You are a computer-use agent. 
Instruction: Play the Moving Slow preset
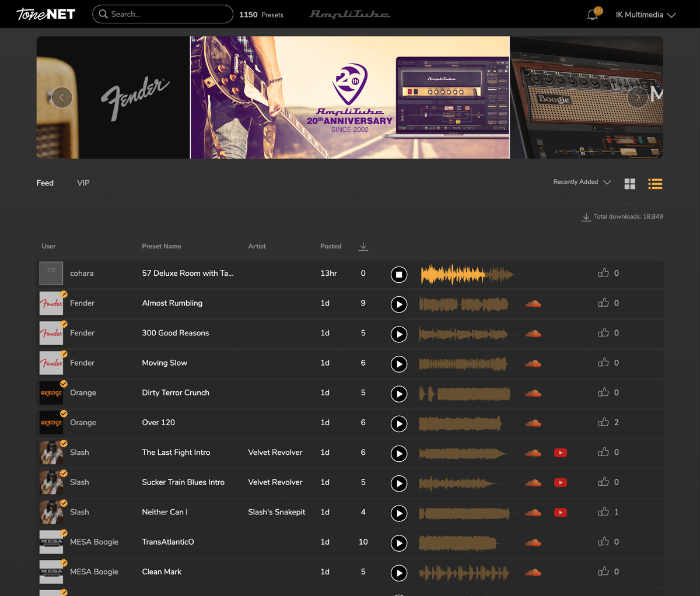click(x=399, y=364)
